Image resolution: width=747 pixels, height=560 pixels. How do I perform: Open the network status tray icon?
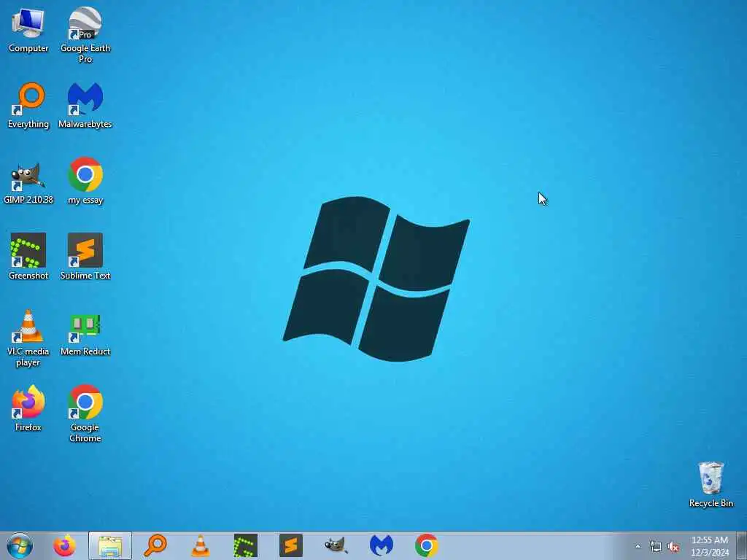(x=656, y=547)
